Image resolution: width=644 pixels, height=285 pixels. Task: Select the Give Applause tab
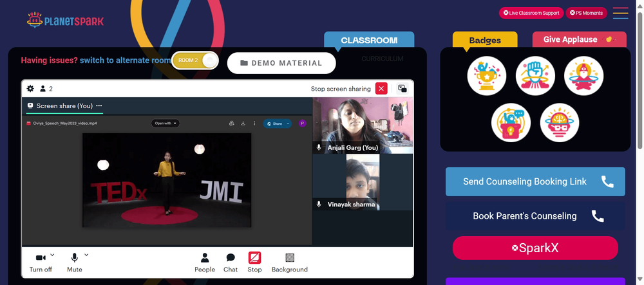(580, 39)
